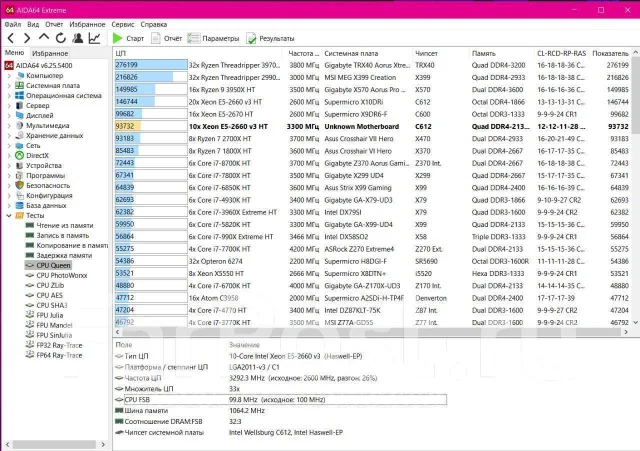Select the CPU FSB field row

click(280, 400)
